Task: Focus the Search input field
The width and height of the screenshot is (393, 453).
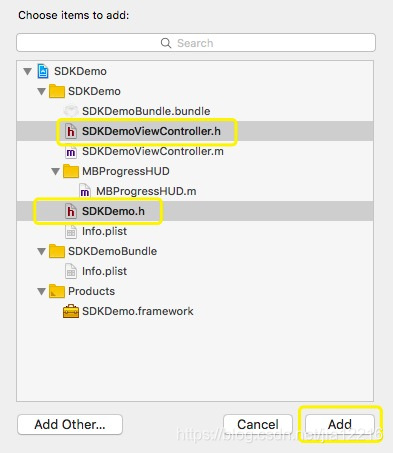Action: [x=196, y=43]
